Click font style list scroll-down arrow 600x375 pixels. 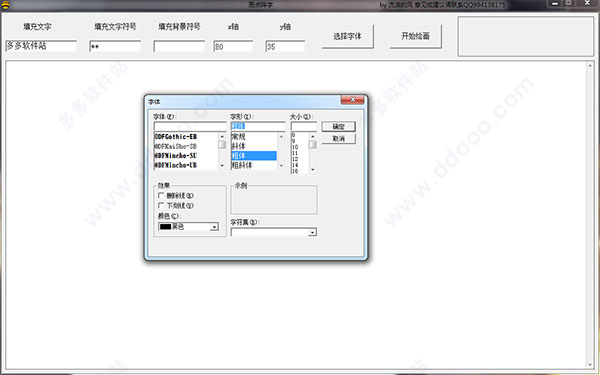tap(281, 166)
